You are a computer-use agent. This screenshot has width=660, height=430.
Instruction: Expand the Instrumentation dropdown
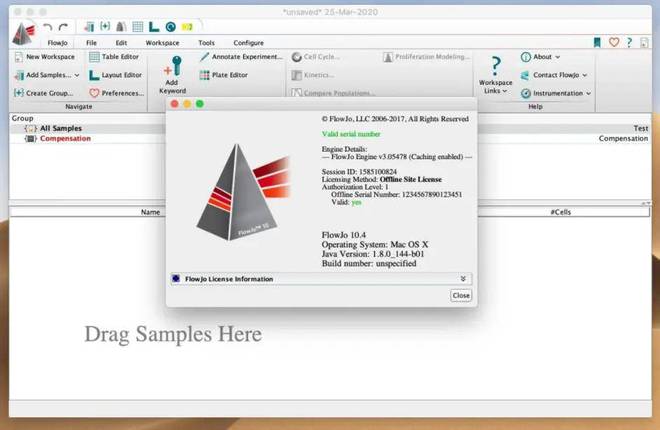point(555,93)
